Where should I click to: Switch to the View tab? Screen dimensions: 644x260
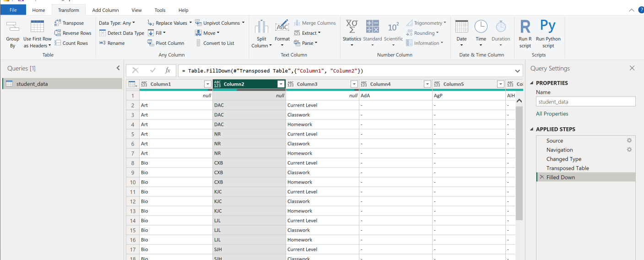[136, 10]
